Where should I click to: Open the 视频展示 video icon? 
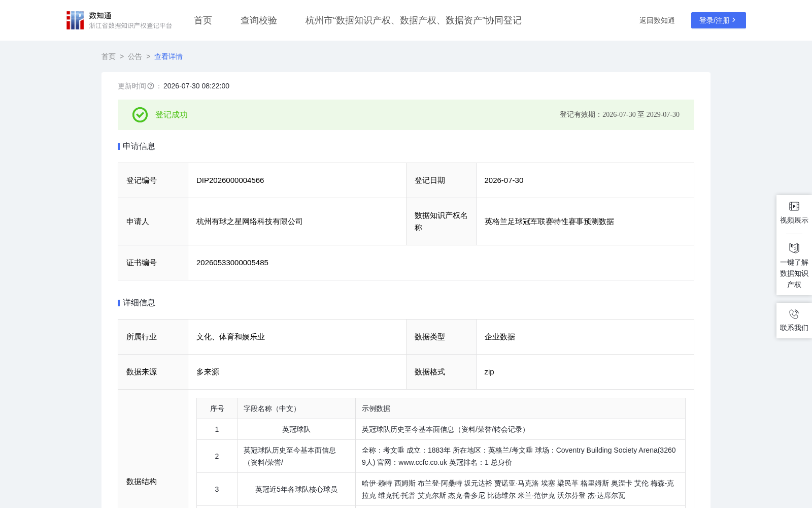click(x=794, y=206)
